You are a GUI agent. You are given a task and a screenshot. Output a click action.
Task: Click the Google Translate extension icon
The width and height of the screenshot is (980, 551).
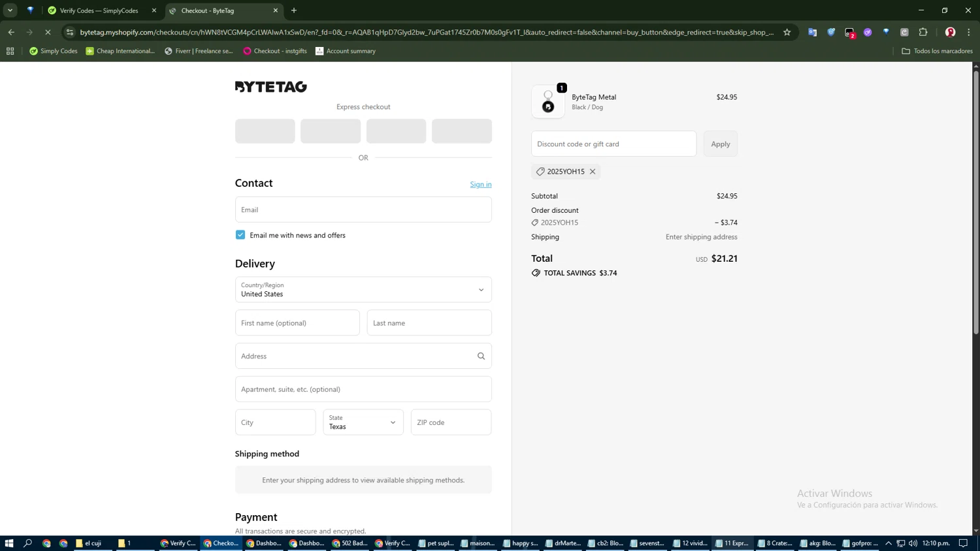[x=812, y=32]
